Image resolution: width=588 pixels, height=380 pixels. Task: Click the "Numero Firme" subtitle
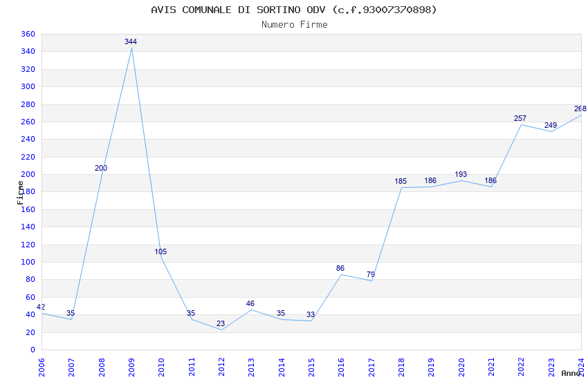pos(295,25)
